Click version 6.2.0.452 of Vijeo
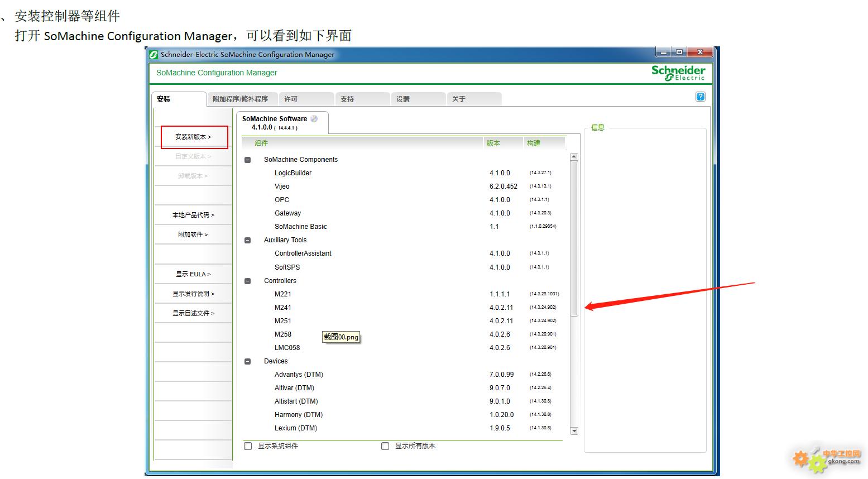The image size is (868, 479). (503, 186)
